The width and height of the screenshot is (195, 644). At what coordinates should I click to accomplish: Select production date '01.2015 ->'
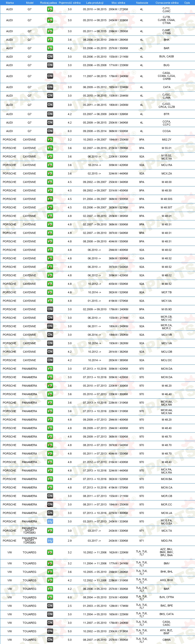tap(94, 301)
